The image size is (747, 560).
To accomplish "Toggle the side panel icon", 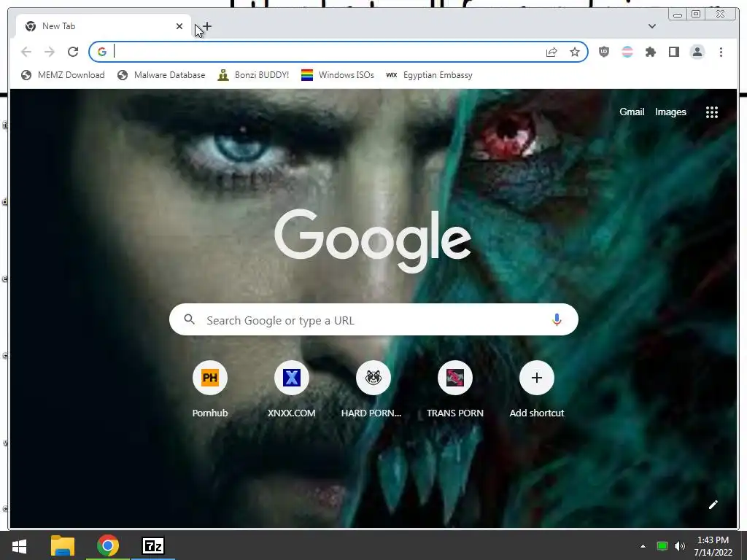I will 674,52.
